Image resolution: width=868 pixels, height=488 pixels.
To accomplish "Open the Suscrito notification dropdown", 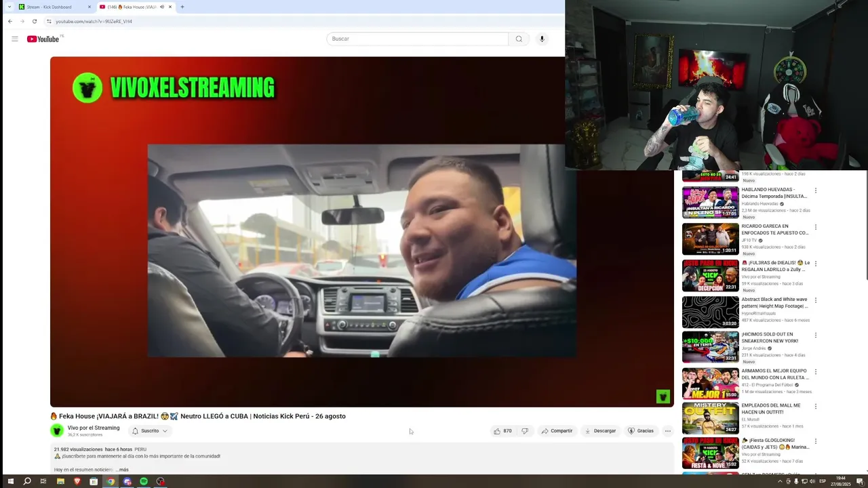I will [150, 431].
